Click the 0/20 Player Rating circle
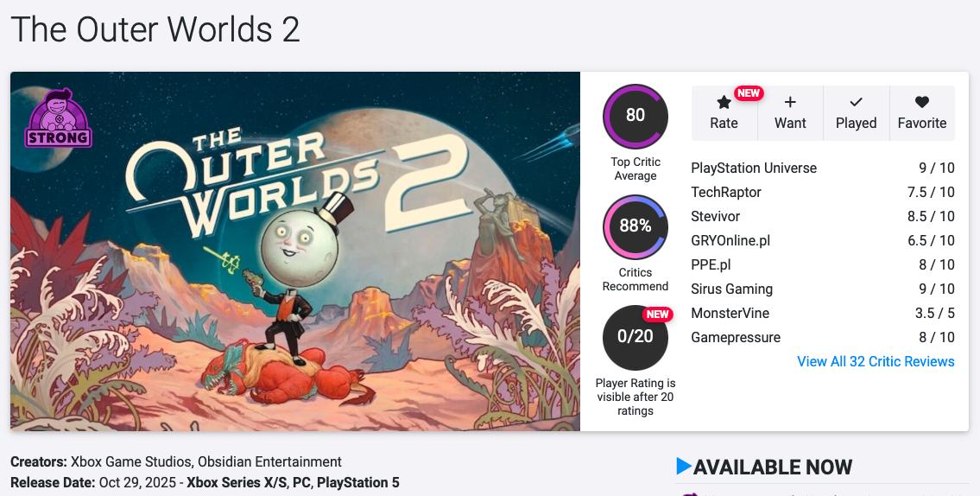 pos(635,337)
